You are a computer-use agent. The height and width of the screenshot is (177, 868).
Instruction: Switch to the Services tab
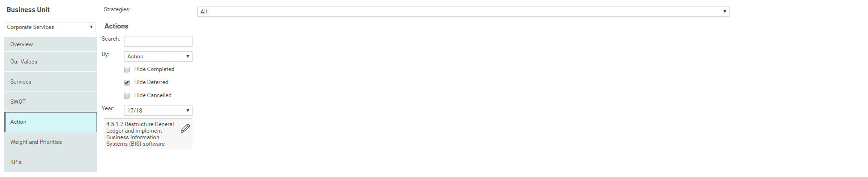[x=50, y=82]
